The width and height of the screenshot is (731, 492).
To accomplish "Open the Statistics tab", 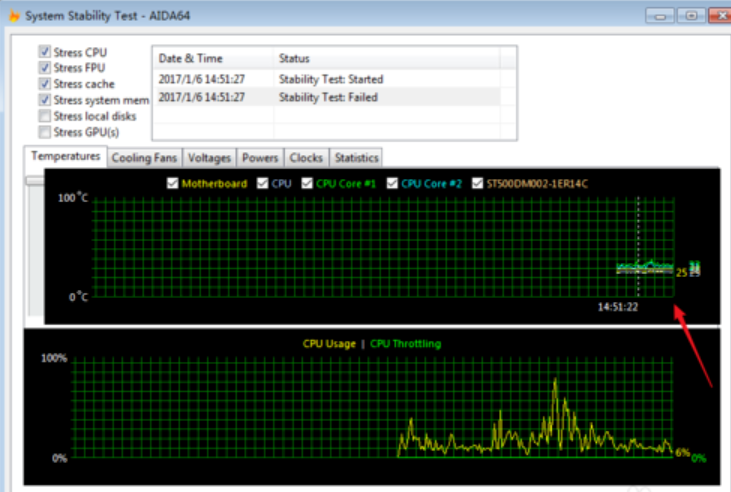I will point(356,158).
